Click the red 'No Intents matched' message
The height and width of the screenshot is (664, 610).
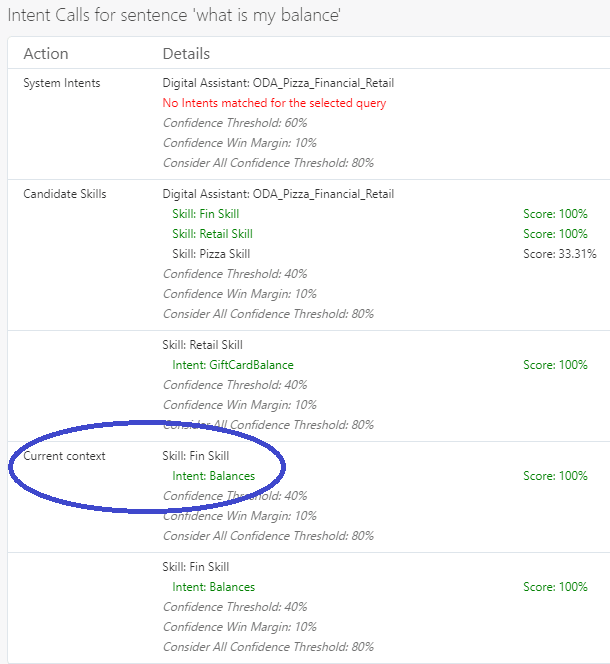[x=274, y=103]
